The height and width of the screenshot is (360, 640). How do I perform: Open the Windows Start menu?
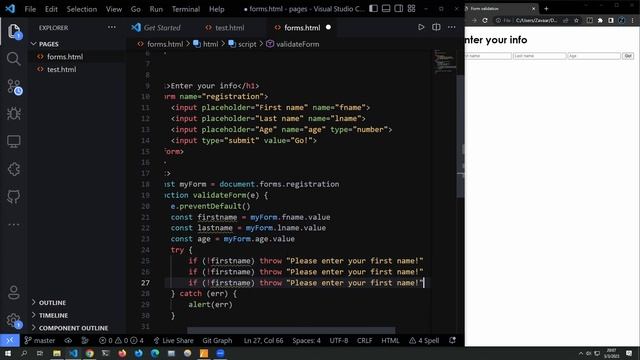(x=8, y=353)
